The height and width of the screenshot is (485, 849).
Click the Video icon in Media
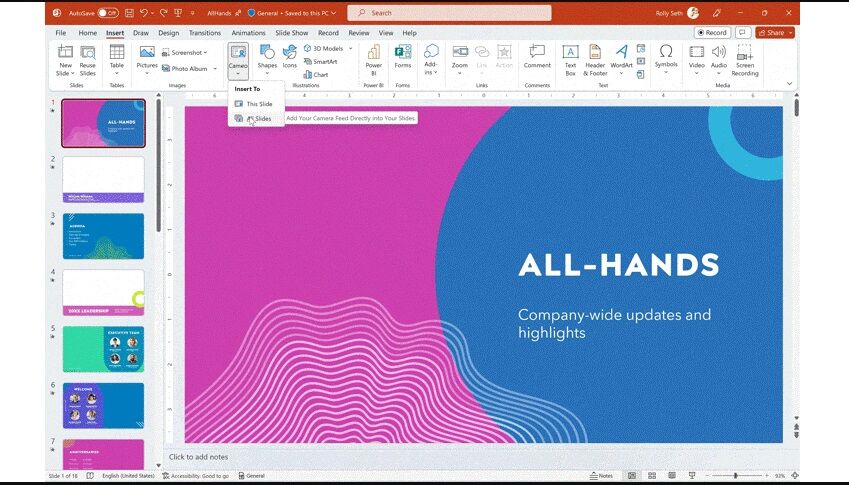point(696,51)
